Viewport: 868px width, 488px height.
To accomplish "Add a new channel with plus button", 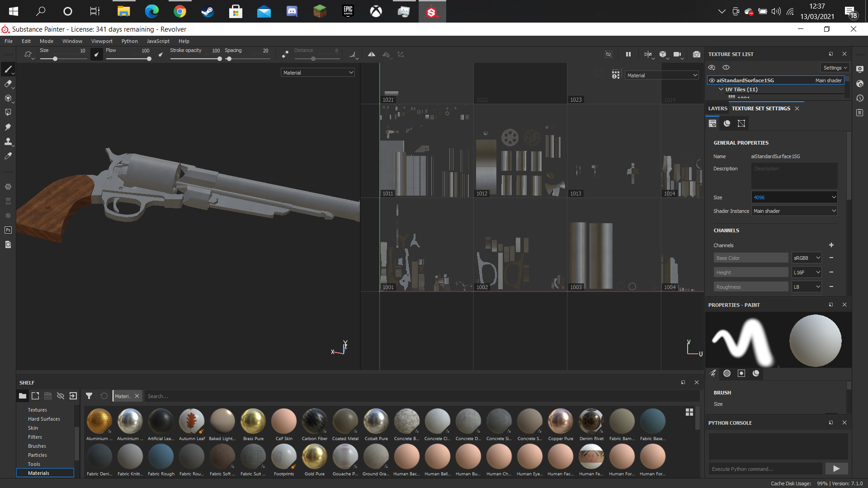I will tap(831, 245).
